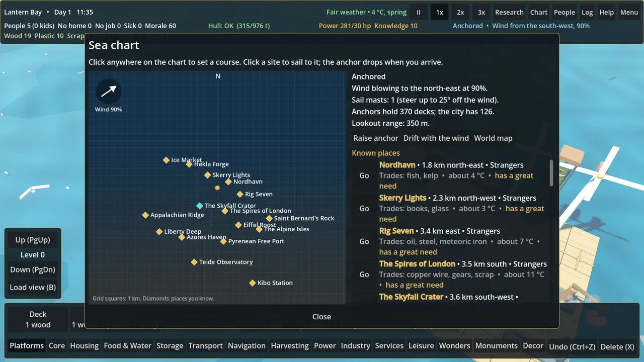
Task: Click the Azores Haven diamond marker
Action: [x=182, y=237]
